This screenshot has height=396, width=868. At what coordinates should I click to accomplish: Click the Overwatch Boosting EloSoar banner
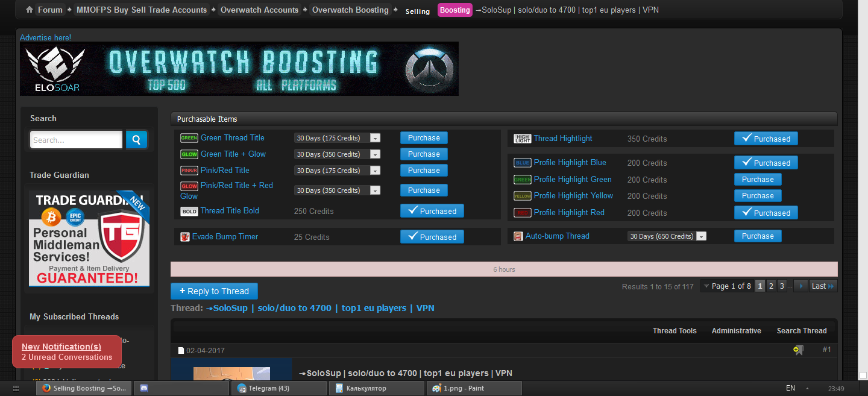[x=239, y=69]
